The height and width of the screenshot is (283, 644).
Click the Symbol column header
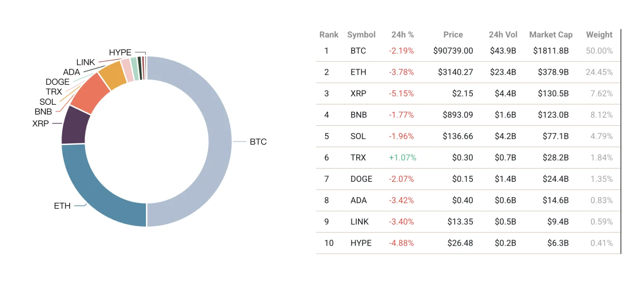point(361,35)
